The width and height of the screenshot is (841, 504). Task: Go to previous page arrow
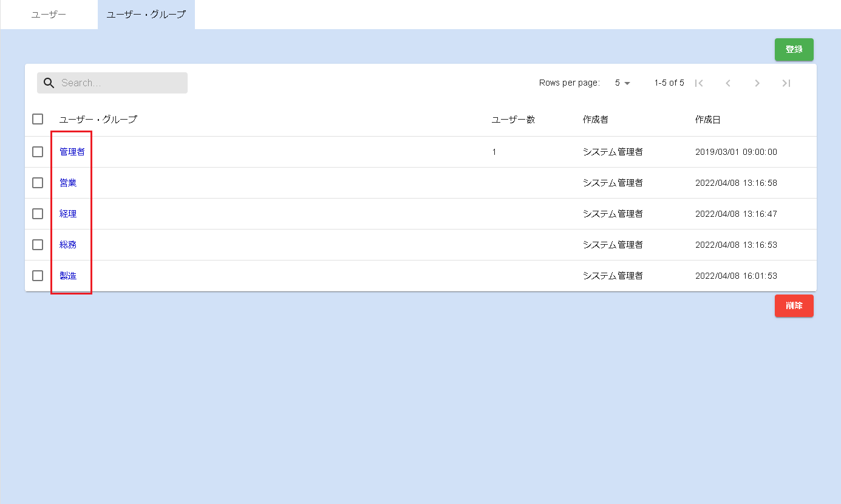728,83
